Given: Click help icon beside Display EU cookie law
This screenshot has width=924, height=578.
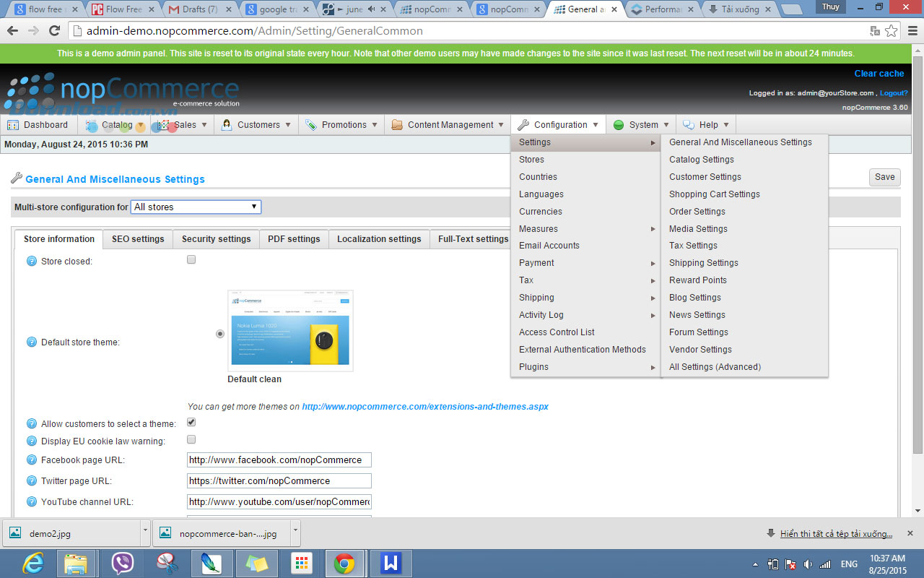Looking at the screenshot, I should point(32,441).
